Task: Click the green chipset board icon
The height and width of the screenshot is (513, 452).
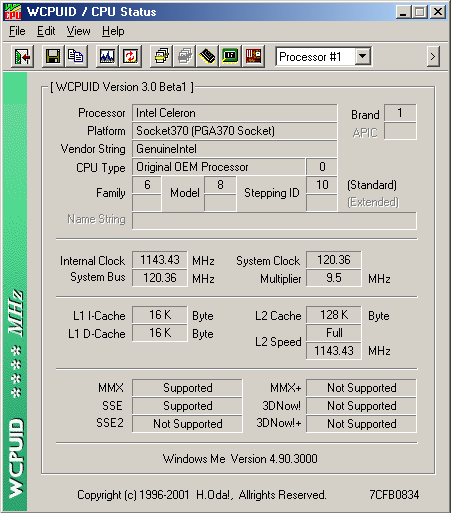Action: coord(230,57)
